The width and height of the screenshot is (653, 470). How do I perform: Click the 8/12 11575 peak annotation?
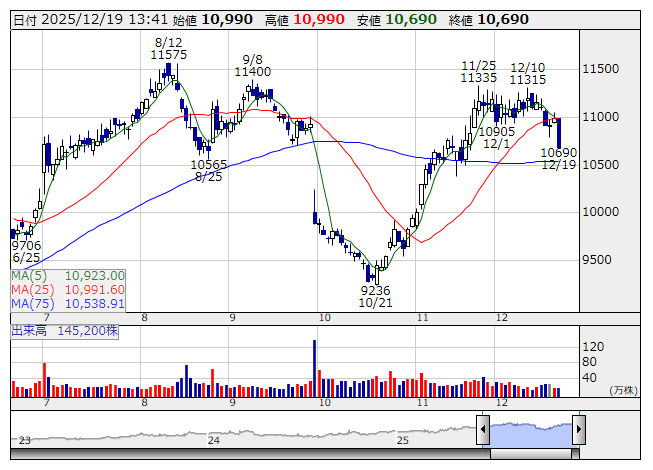tap(169, 49)
